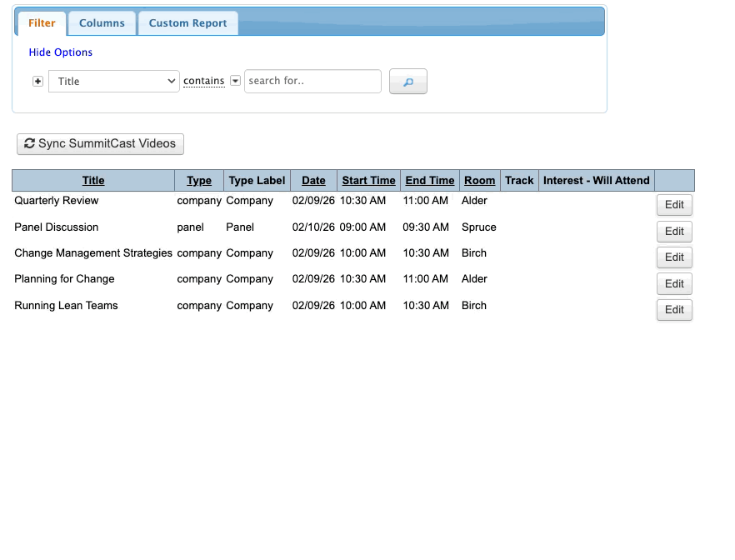The image size is (735, 560).
Task: Open the Custom Report tab
Action: pyautogui.click(x=187, y=23)
